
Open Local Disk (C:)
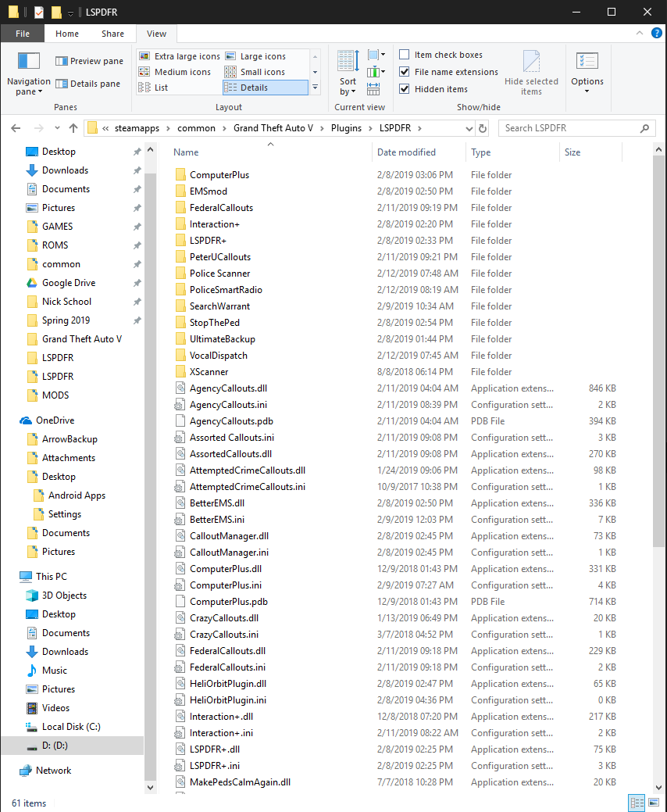(71, 727)
